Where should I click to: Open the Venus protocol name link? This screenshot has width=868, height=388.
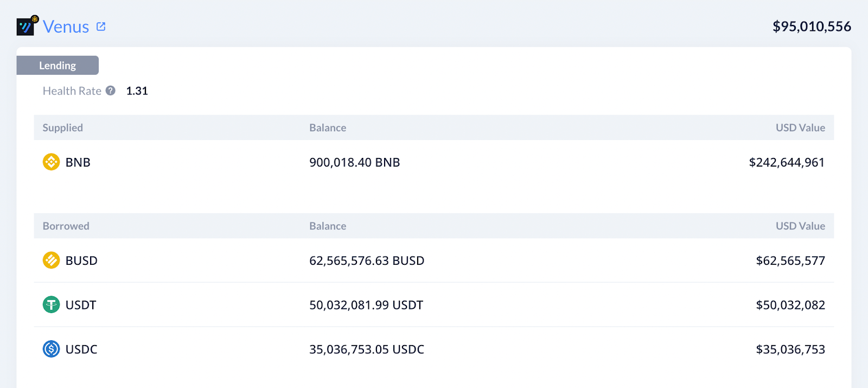[66, 27]
